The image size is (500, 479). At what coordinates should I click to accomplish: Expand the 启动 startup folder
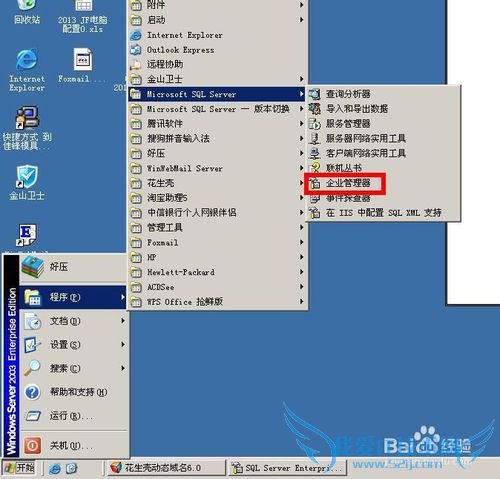pyautogui.click(x=218, y=20)
